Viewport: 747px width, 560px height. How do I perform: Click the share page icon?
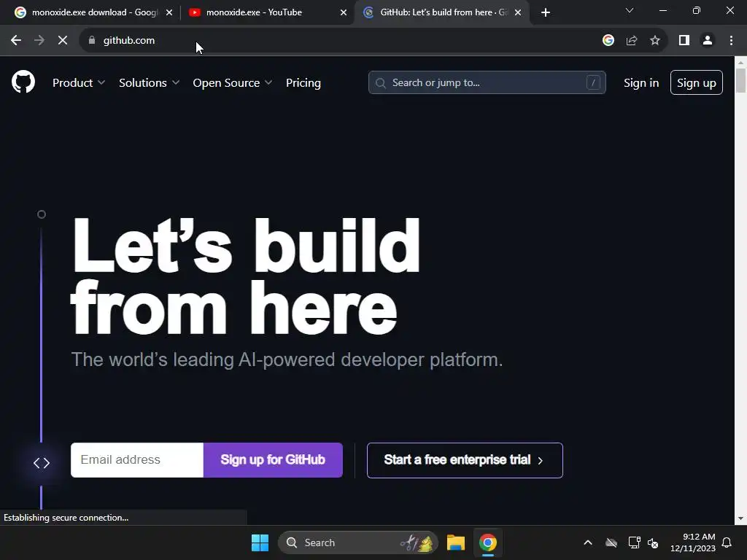click(x=632, y=41)
